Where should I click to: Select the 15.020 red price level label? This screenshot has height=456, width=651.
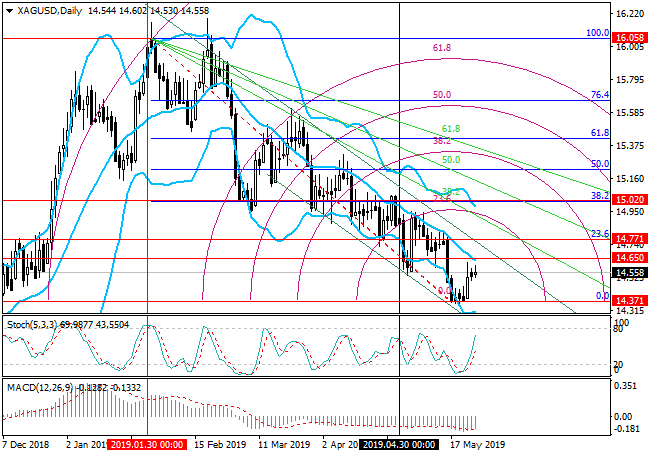[629, 199]
